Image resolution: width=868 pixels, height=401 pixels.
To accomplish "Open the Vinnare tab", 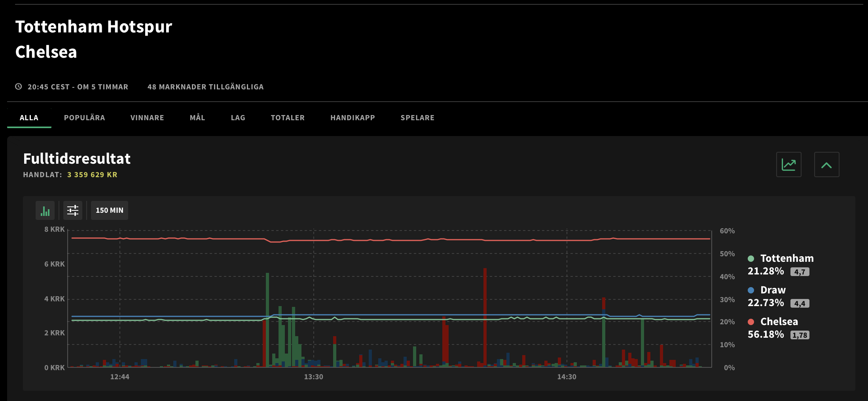I will point(147,118).
